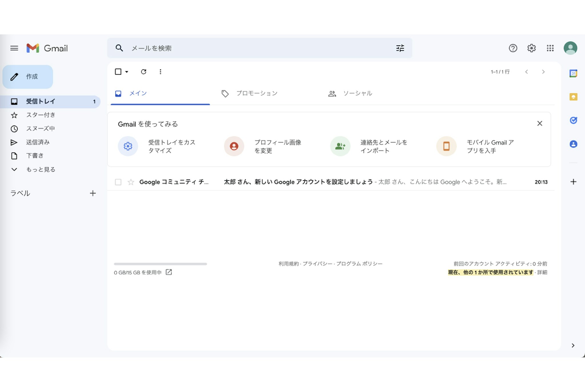Open Google Tasks side panel icon
The image size is (585, 392).
click(573, 120)
